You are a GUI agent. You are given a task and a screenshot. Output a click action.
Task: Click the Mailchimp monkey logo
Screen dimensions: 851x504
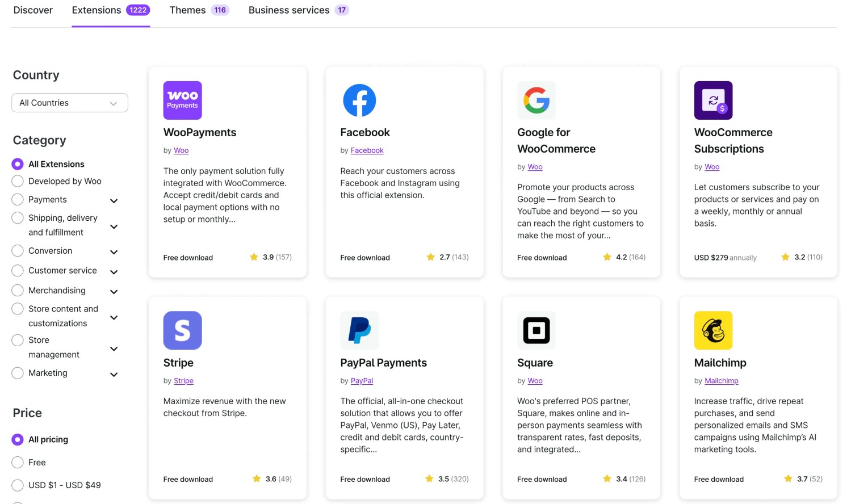tap(713, 330)
